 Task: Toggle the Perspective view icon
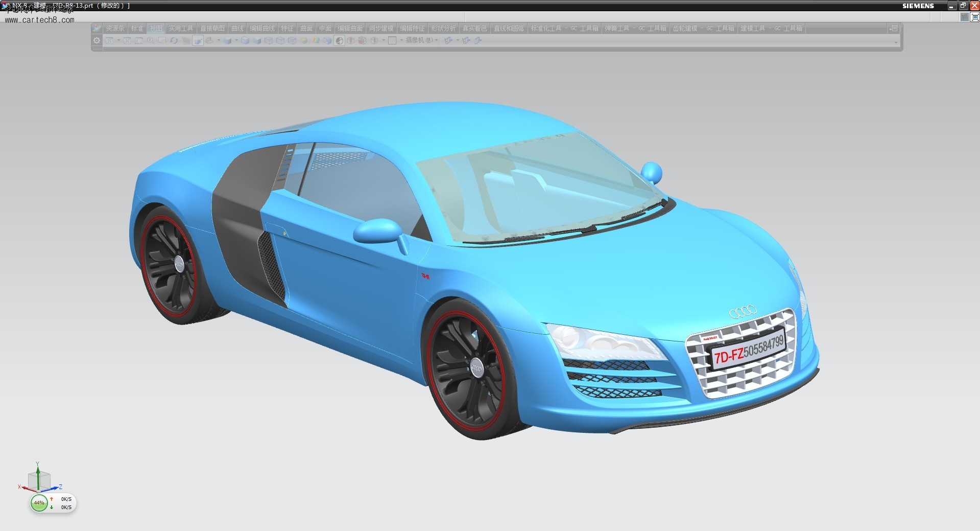186,40
